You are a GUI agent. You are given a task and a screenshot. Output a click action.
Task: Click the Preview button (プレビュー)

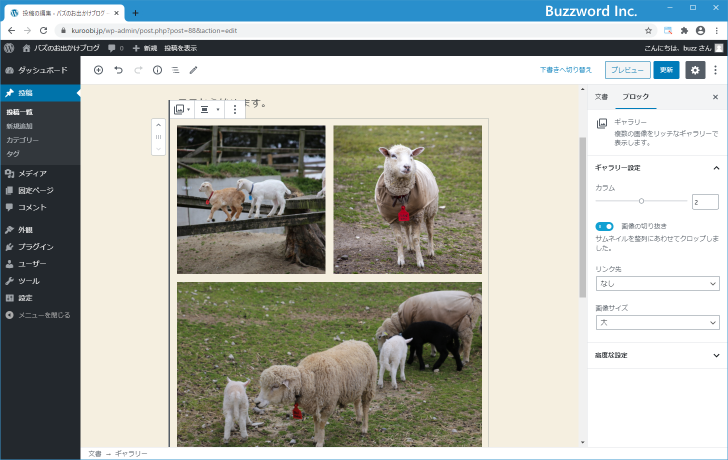[626, 70]
